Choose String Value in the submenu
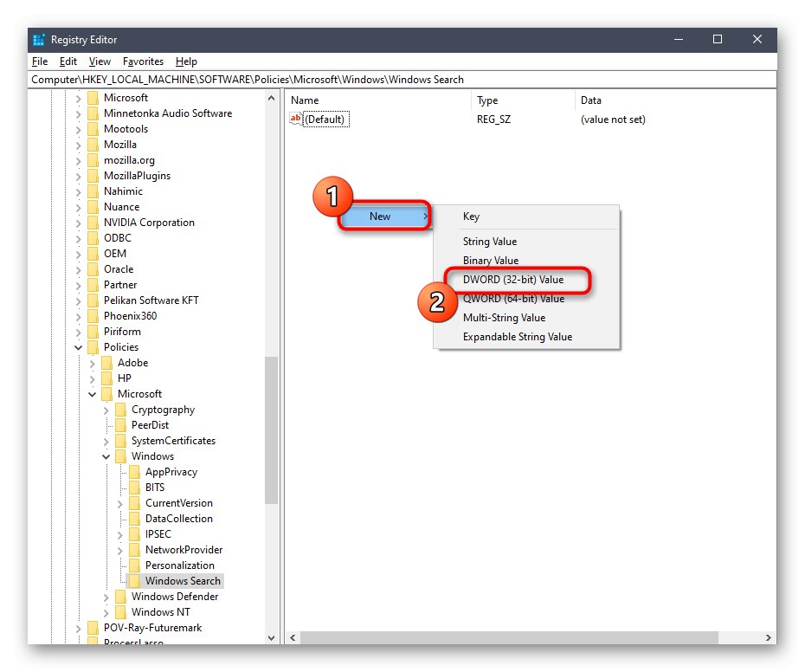 pos(527,242)
